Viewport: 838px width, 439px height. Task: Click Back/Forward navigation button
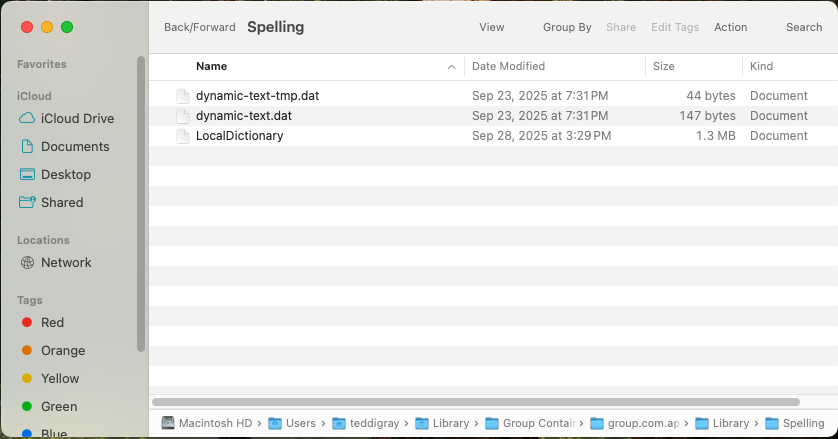200,27
